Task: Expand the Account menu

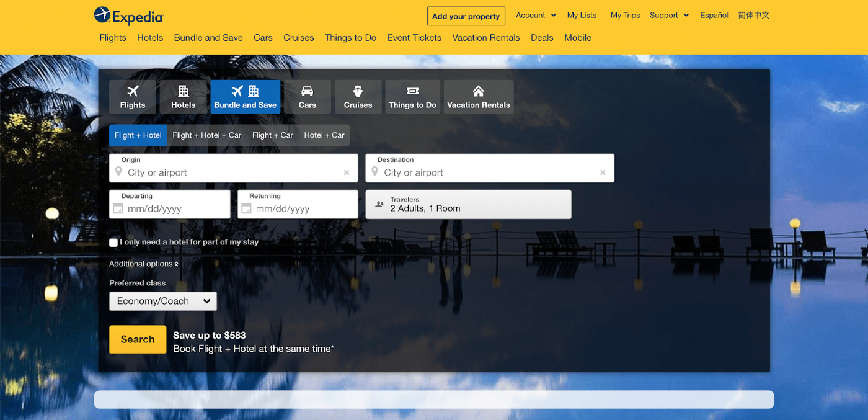Action: point(535,15)
